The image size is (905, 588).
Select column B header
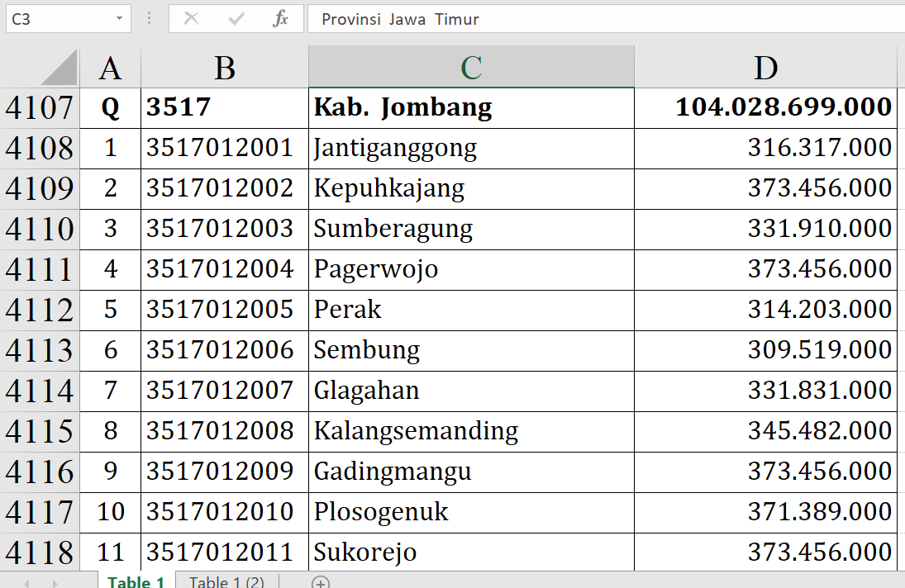(224, 68)
